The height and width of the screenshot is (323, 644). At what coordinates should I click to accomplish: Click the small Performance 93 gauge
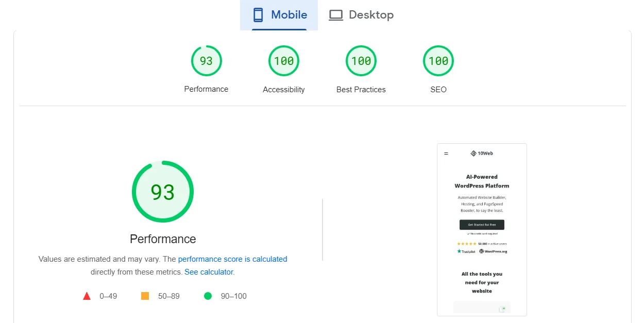[206, 61]
